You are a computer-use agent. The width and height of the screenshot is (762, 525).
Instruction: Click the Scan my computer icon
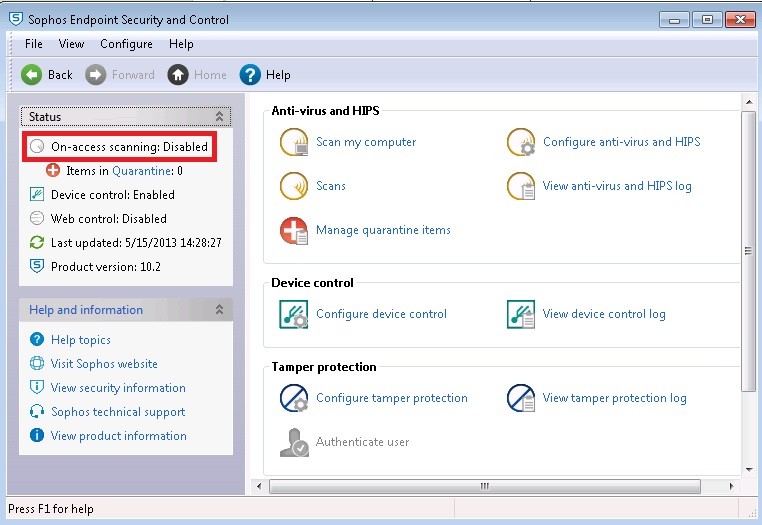[x=294, y=143]
